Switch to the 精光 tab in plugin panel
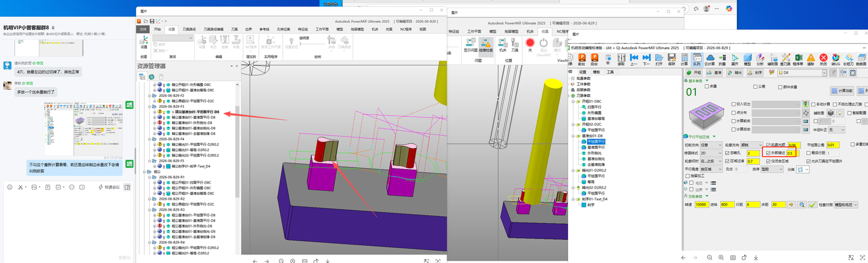Screen dimensions: 868x263 (735, 73)
